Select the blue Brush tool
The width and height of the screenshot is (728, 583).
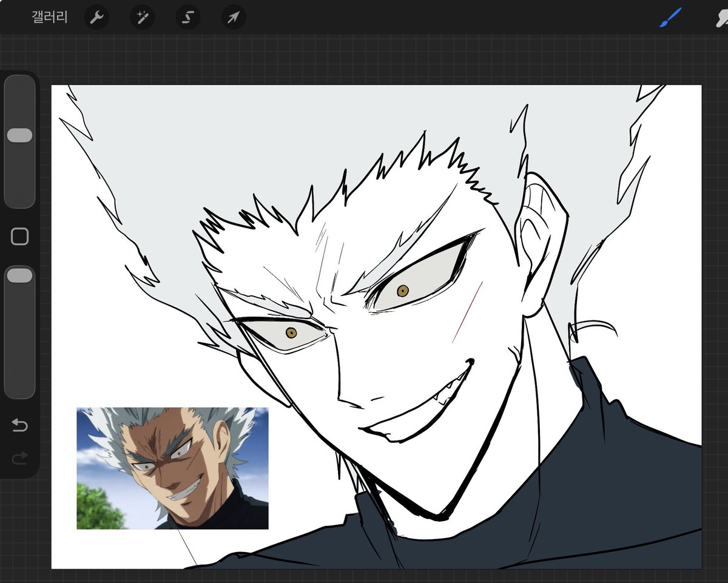pos(671,18)
